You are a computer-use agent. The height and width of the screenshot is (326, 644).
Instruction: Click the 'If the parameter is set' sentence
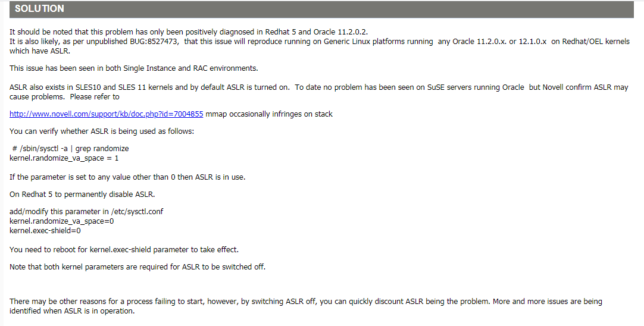(x=127, y=177)
